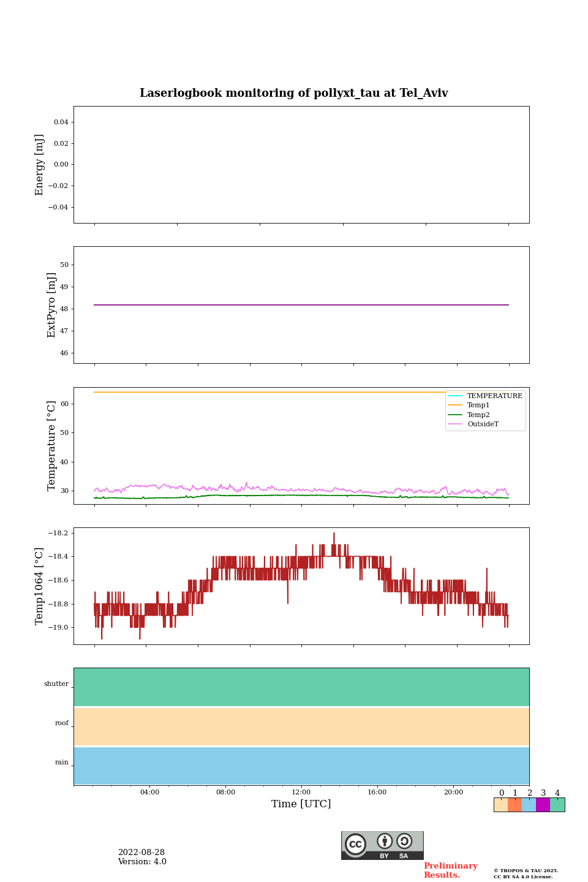Screen dimensions: 588x882
Task: Click colorbar swatch for value 0
Action: (501, 805)
